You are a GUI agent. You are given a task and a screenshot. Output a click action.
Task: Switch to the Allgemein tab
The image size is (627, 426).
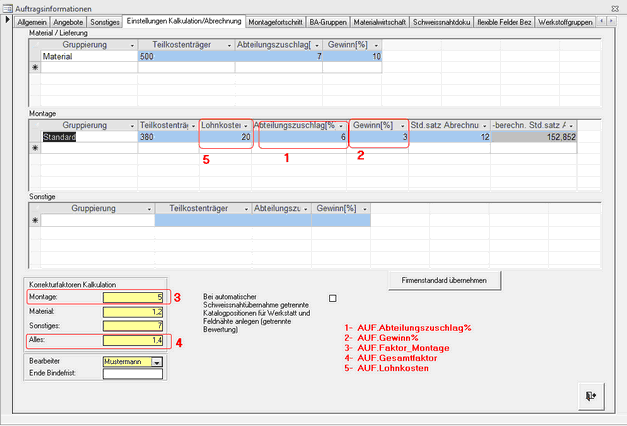32,21
